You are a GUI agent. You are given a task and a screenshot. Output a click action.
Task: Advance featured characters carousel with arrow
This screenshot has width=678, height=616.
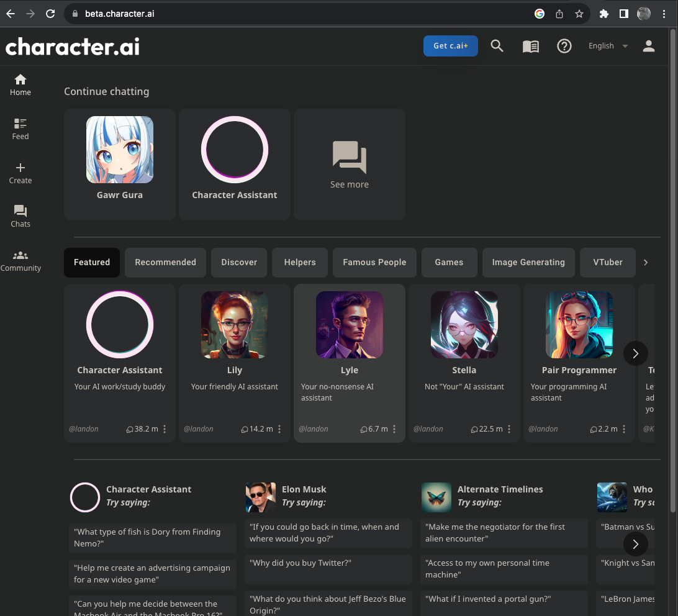[636, 353]
